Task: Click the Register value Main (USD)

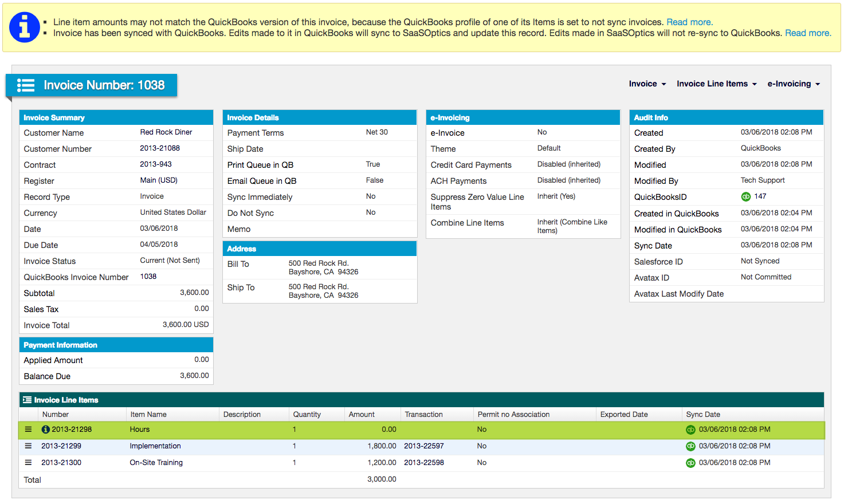Action: coord(159,180)
